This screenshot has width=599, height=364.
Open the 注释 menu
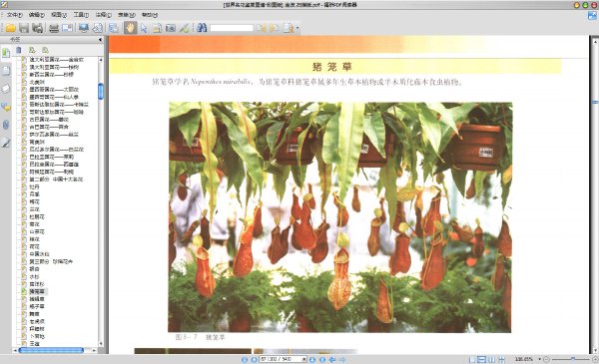pos(103,15)
